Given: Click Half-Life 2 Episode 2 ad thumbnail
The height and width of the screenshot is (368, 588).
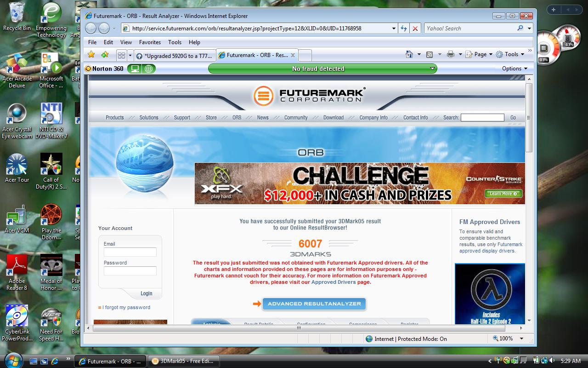Looking at the screenshot, I should [490, 293].
